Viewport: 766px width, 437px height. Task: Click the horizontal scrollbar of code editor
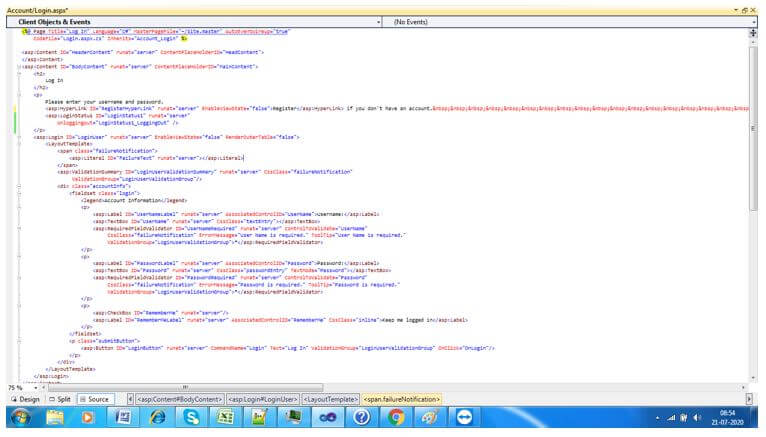(183, 386)
